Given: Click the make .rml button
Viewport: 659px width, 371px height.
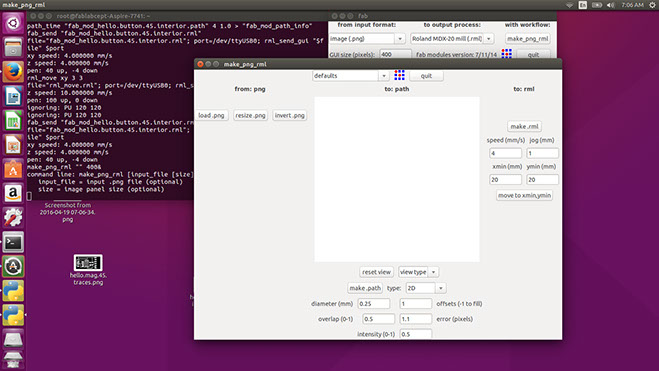Looking at the screenshot, I should [524, 126].
